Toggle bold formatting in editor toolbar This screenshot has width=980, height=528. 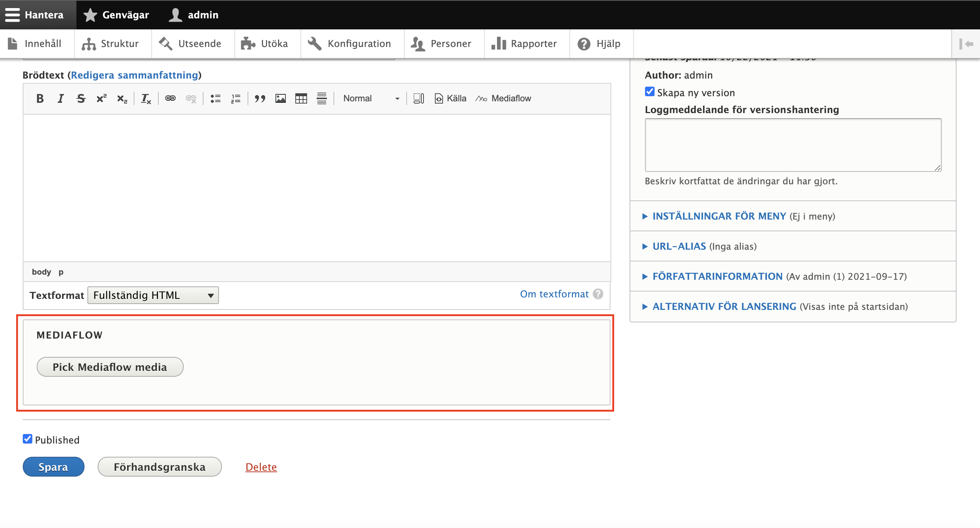point(40,98)
